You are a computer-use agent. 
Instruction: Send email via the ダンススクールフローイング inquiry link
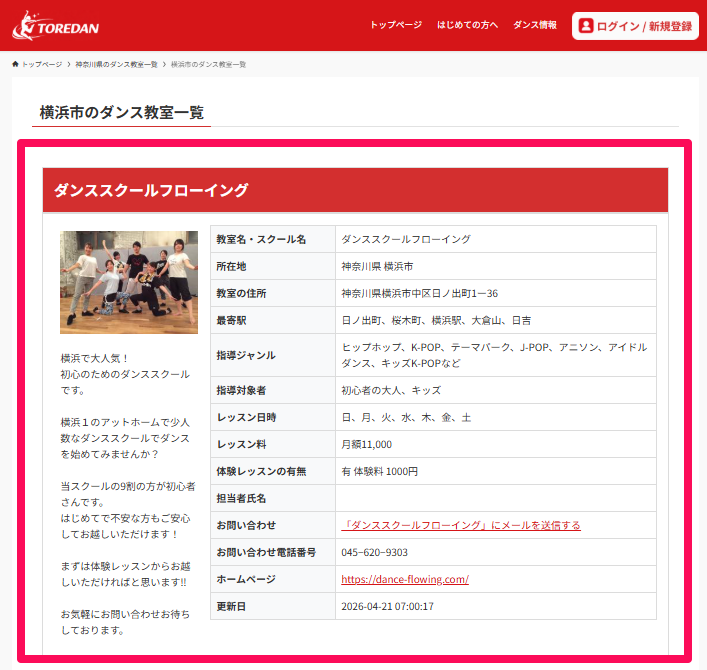(460, 525)
